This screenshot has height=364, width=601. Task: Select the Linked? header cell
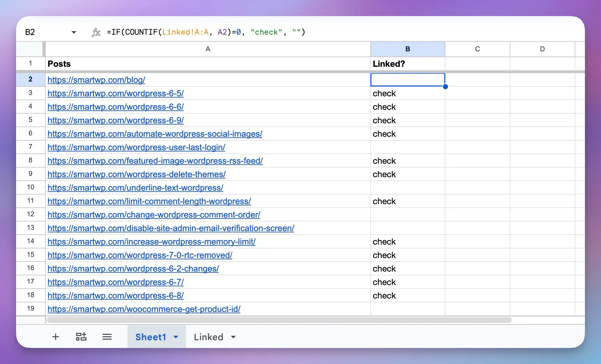tap(408, 64)
